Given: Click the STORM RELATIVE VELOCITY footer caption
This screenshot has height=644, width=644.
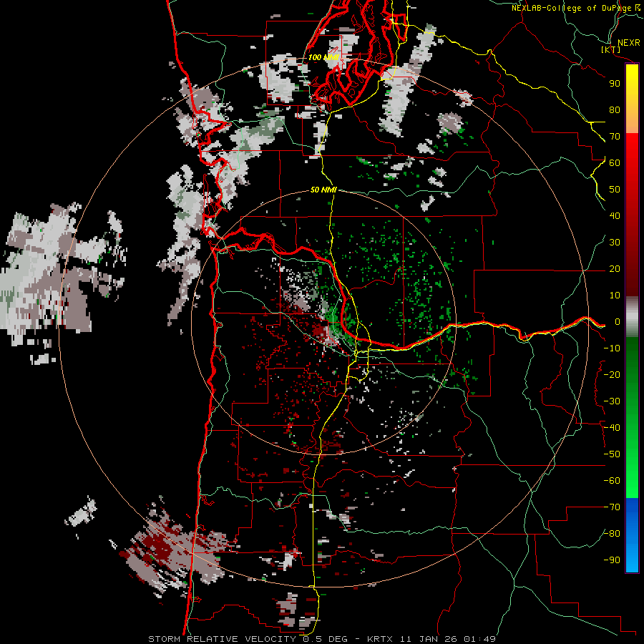Looking at the screenshot, I should click(x=322, y=639).
